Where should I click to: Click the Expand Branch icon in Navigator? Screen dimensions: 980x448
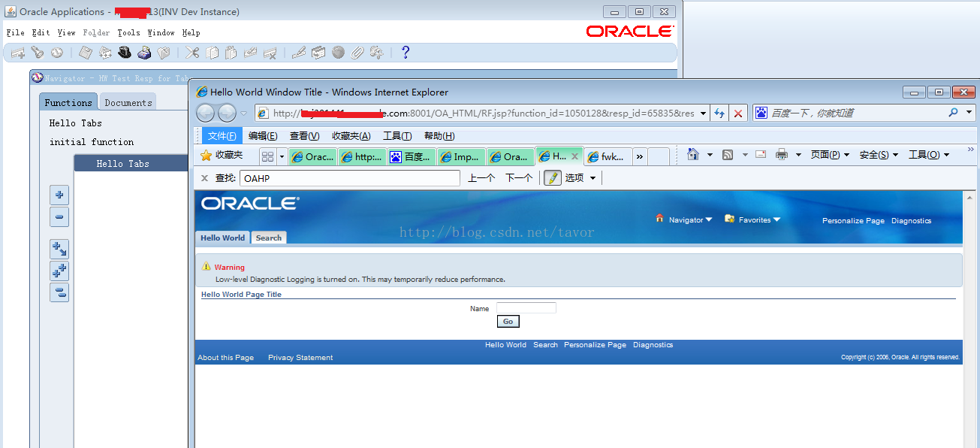point(59,249)
